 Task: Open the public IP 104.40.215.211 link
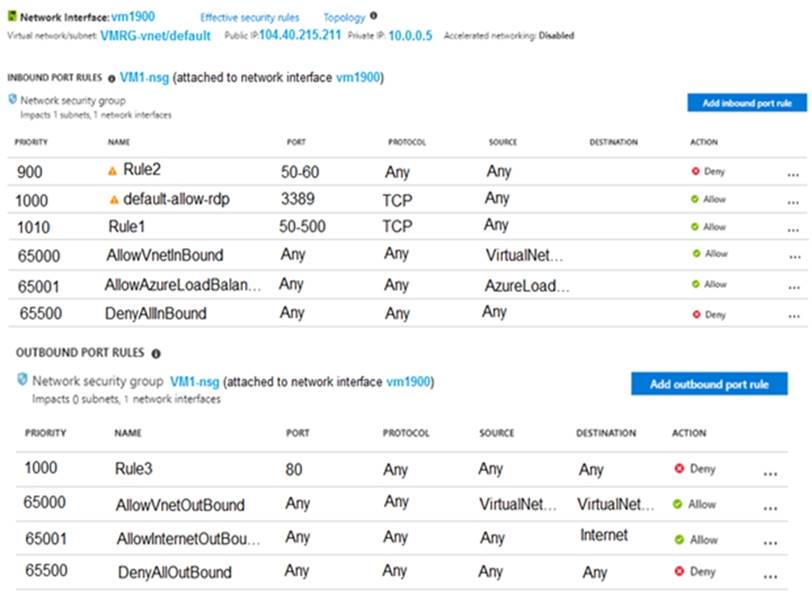coord(300,35)
